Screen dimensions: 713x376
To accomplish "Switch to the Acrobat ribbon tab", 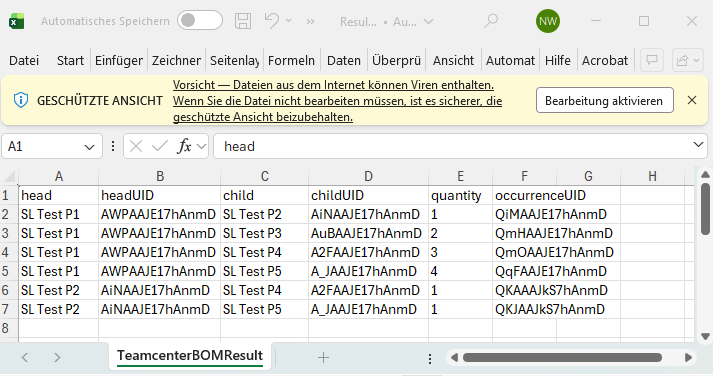I will pos(605,60).
